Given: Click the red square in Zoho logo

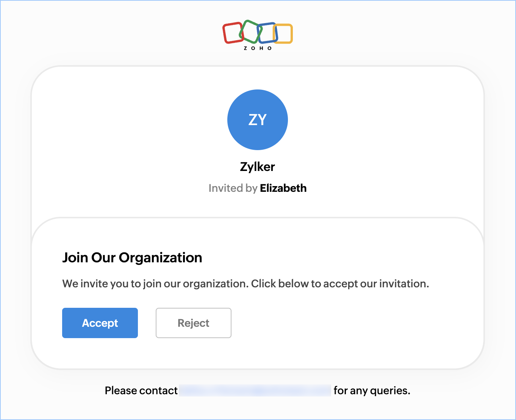Looking at the screenshot, I should 233,33.
